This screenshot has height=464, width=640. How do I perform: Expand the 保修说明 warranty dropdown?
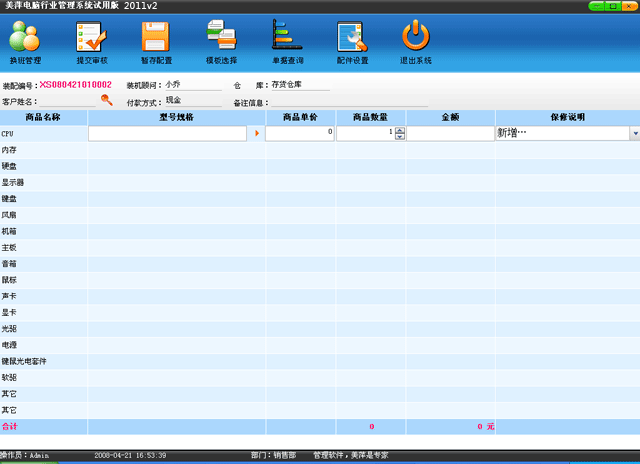point(634,133)
